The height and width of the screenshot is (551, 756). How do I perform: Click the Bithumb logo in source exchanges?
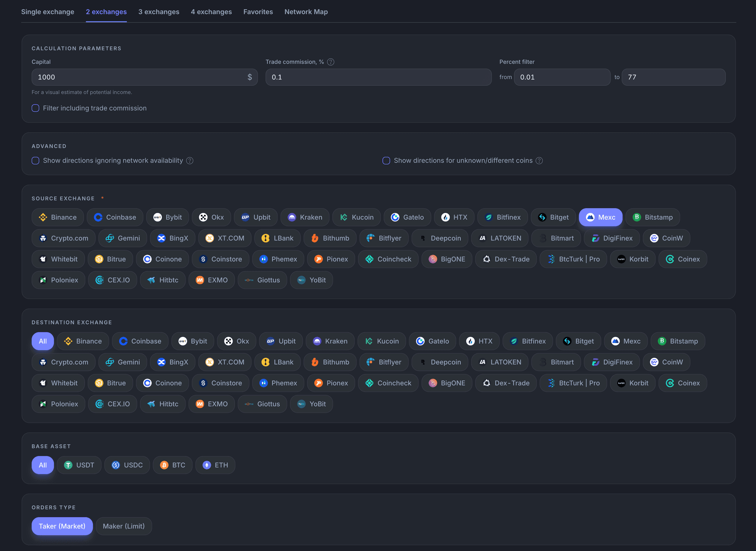coord(315,238)
